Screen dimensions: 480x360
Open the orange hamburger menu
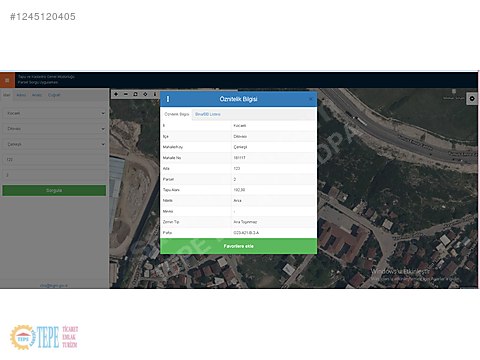pos(7,80)
